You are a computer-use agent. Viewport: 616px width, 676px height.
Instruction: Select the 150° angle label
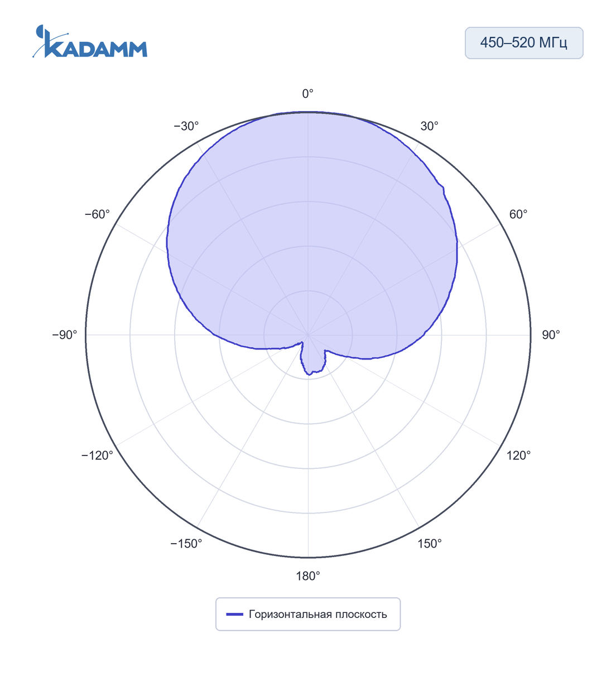[x=430, y=544]
